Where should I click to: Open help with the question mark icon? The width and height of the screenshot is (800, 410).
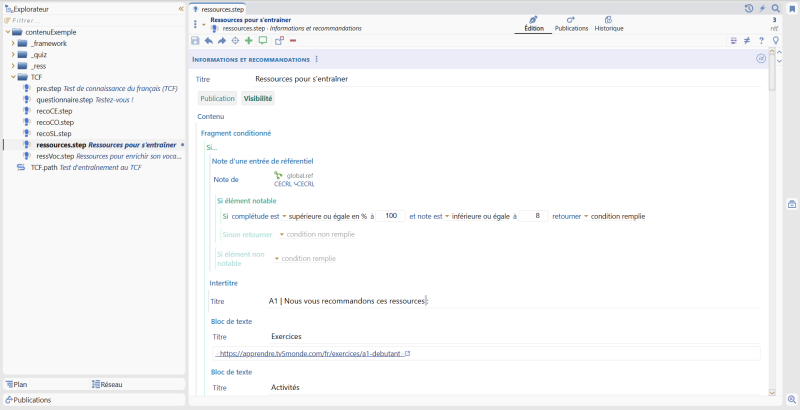click(761, 41)
